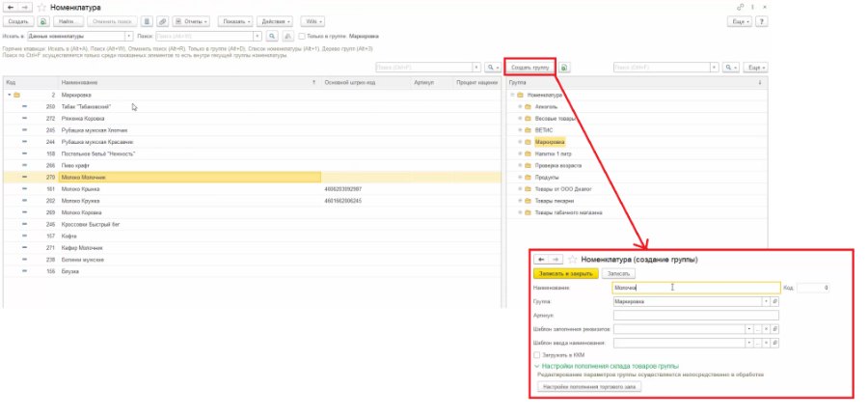Image resolution: width=868 pixels, height=417 pixels.
Task: Select Кроссовки Быстрый бег row
Action: pyautogui.click(x=252, y=224)
